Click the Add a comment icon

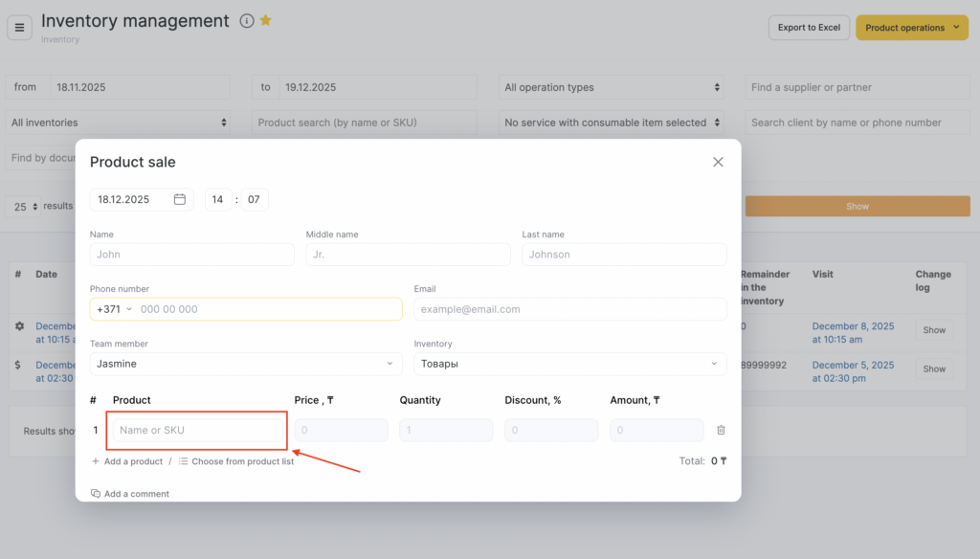pos(96,494)
